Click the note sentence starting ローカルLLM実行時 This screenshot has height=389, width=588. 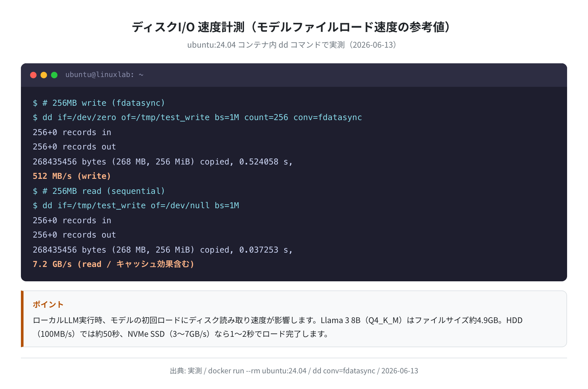278,320
